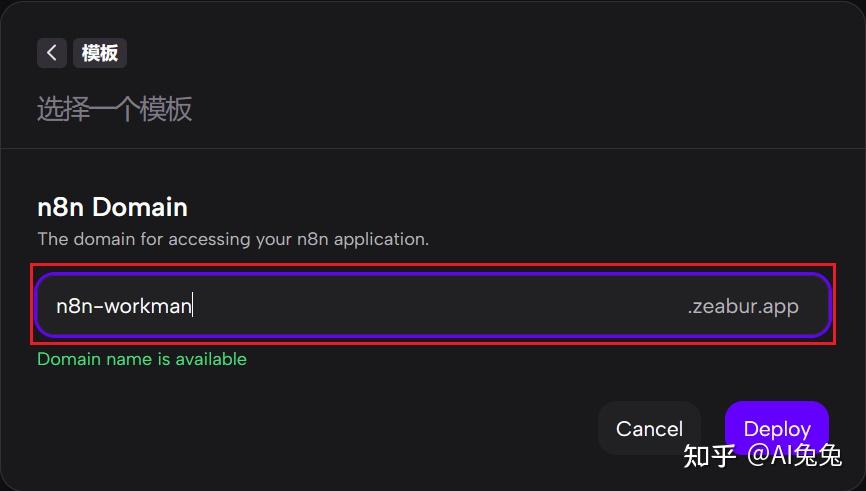
Task: Click the typed text n8n-workman
Action: (123, 306)
